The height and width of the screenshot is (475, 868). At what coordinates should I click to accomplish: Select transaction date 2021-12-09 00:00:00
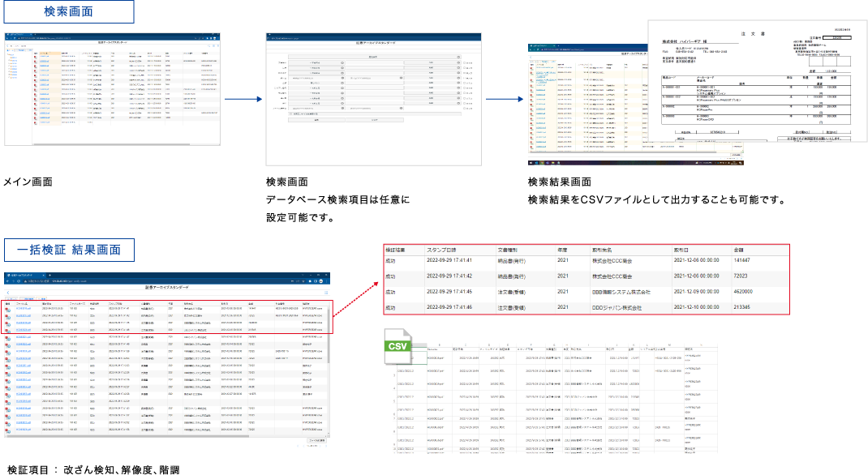click(696, 292)
